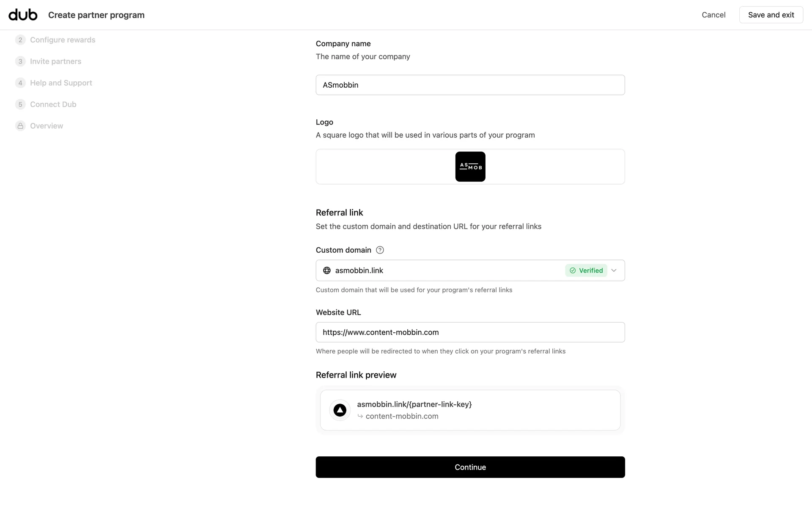Image resolution: width=812 pixels, height=508 pixels.
Task: Go to Configure rewards step
Action: [x=63, y=40]
